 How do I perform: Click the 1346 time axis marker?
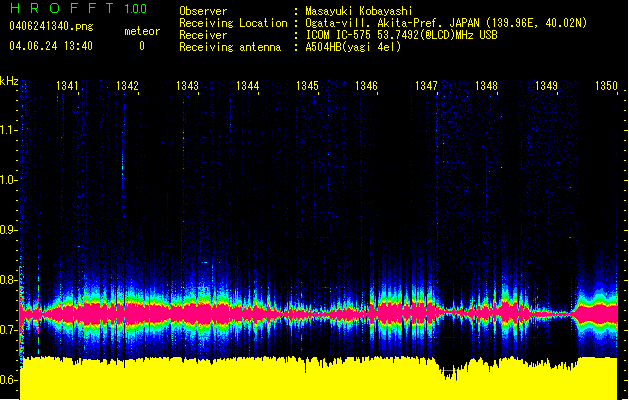[367, 86]
